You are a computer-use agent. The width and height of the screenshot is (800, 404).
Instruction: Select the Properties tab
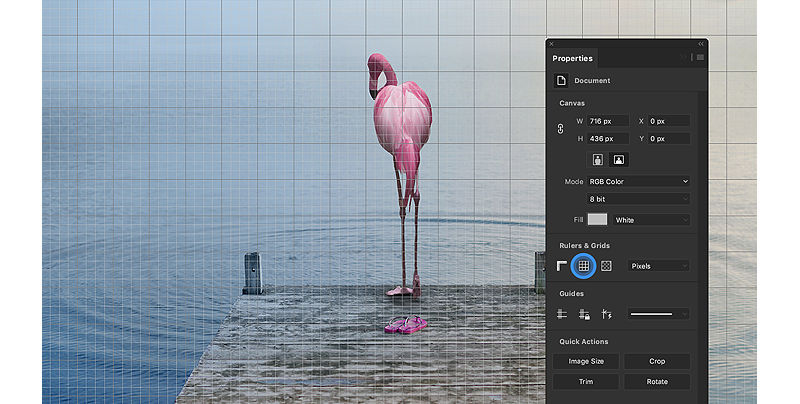(x=573, y=59)
